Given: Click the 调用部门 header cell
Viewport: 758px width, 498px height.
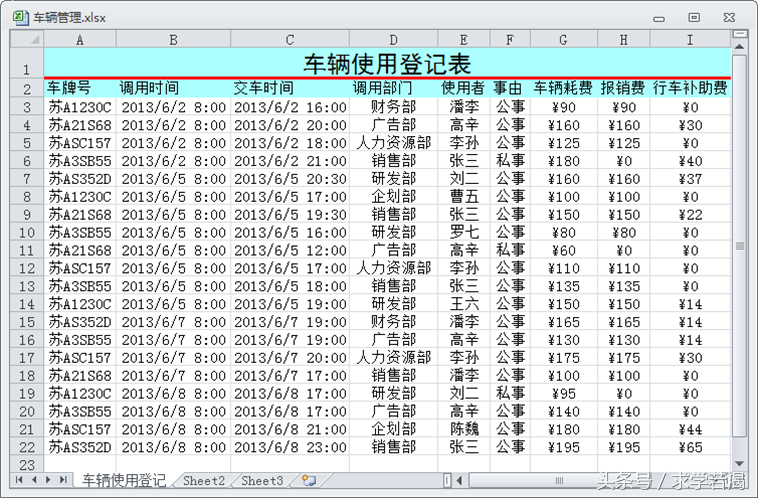Looking at the screenshot, I should 394,88.
